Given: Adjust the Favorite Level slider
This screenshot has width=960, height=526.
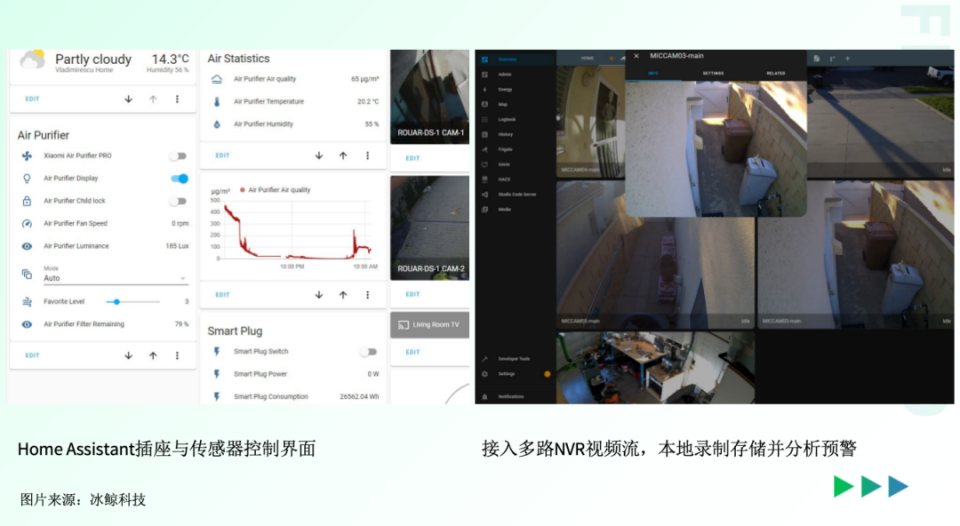Looking at the screenshot, I should pyautogui.click(x=133, y=302).
